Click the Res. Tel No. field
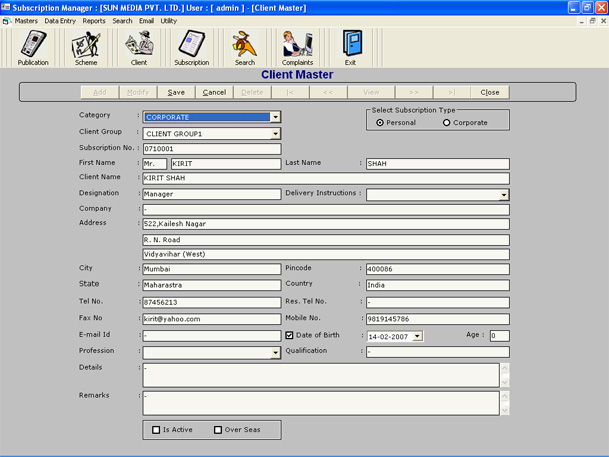Screen dimensions: 609x457 438,302
